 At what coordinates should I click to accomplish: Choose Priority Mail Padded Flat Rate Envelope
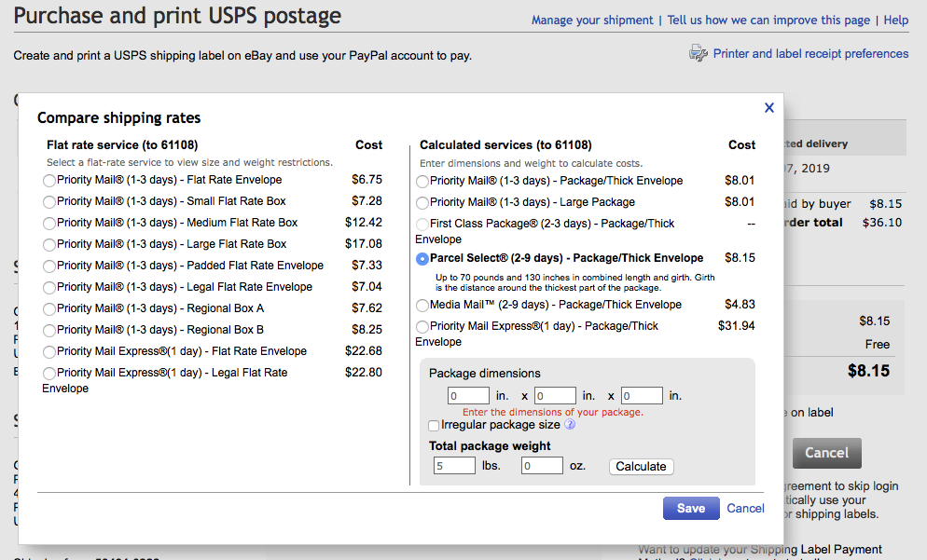pos(49,266)
